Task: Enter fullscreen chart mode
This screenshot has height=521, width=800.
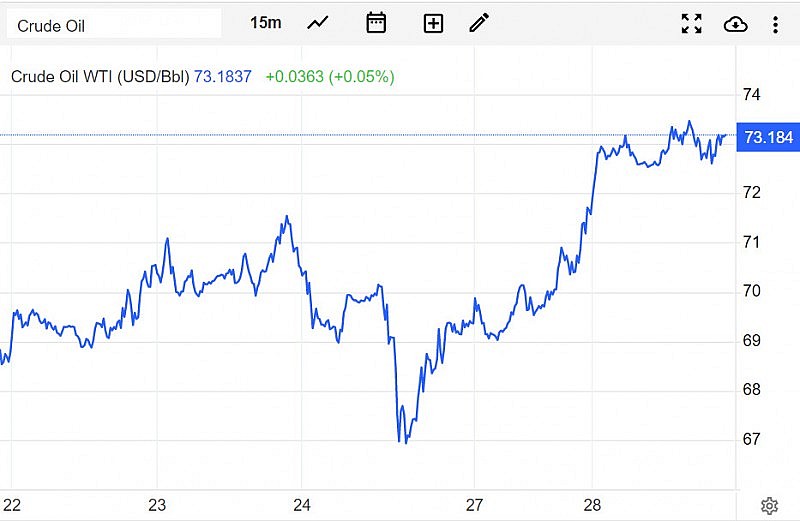Action: [x=691, y=23]
